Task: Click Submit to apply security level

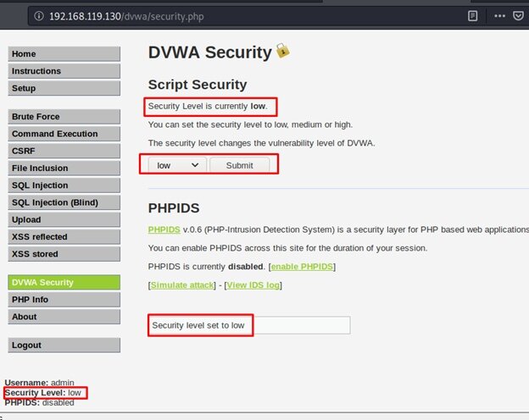Action: click(240, 165)
